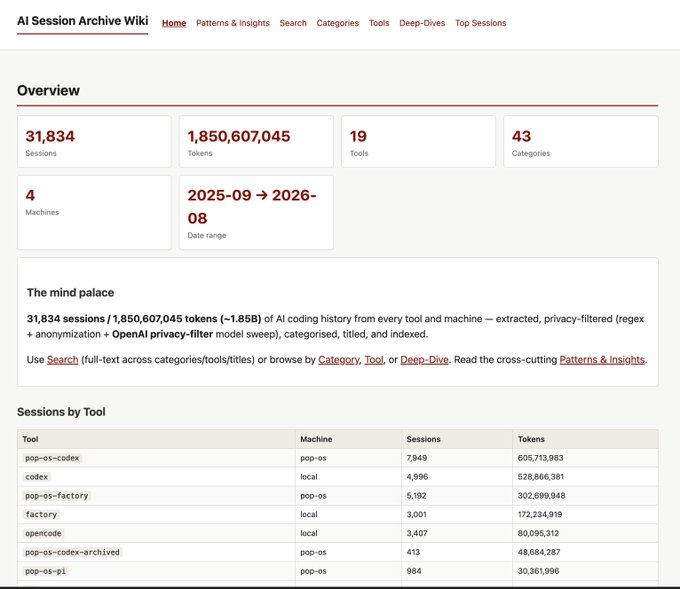This screenshot has width=680, height=589.
Task: Click the 172,234,919 tokens cell
Action: click(x=585, y=514)
